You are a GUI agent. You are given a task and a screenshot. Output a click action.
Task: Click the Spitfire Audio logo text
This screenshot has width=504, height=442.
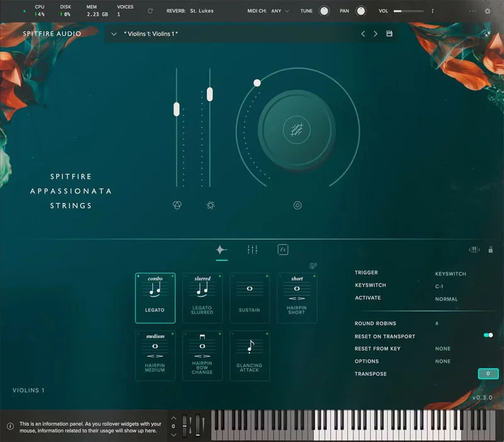pyautogui.click(x=52, y=34)
